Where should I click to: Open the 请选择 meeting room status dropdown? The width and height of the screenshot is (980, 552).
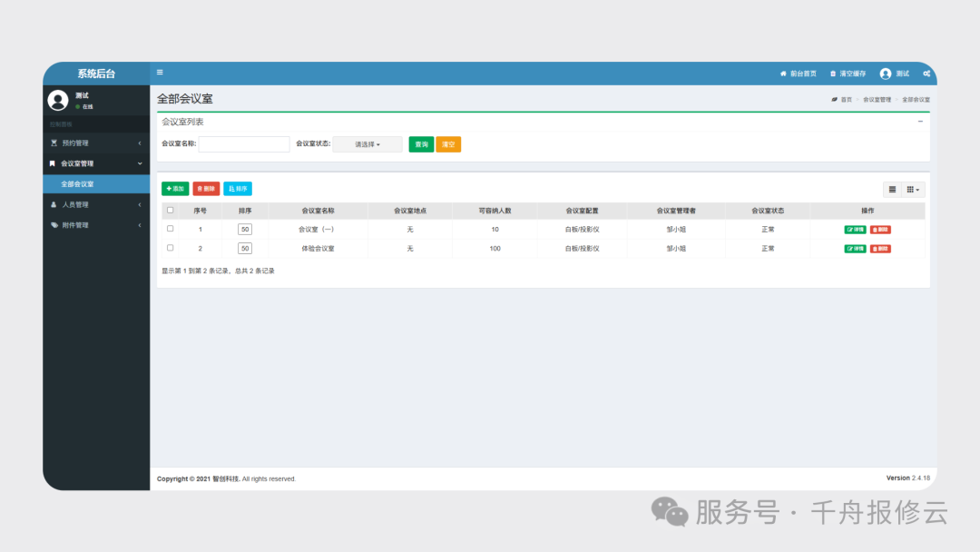[367, 143]
